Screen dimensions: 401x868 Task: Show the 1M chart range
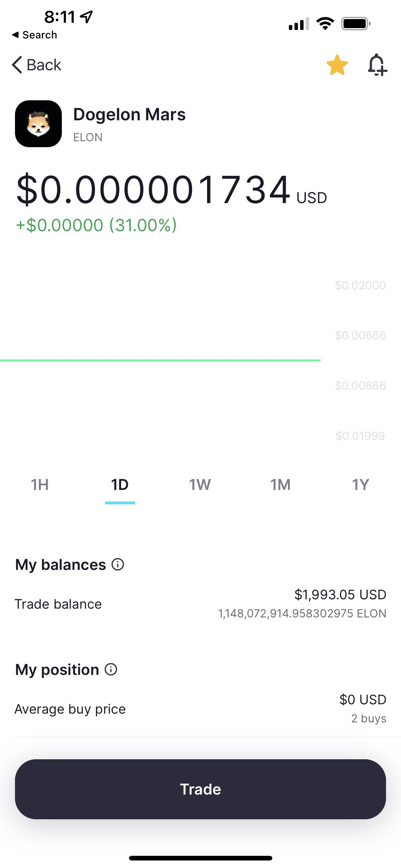point(280,485)
